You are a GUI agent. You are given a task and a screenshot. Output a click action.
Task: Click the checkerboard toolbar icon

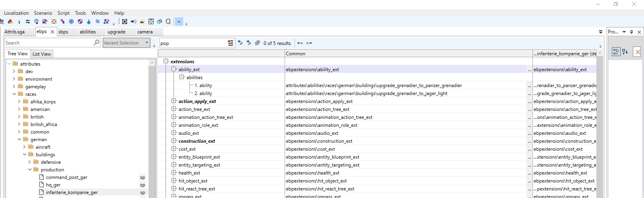pos(54,21)
